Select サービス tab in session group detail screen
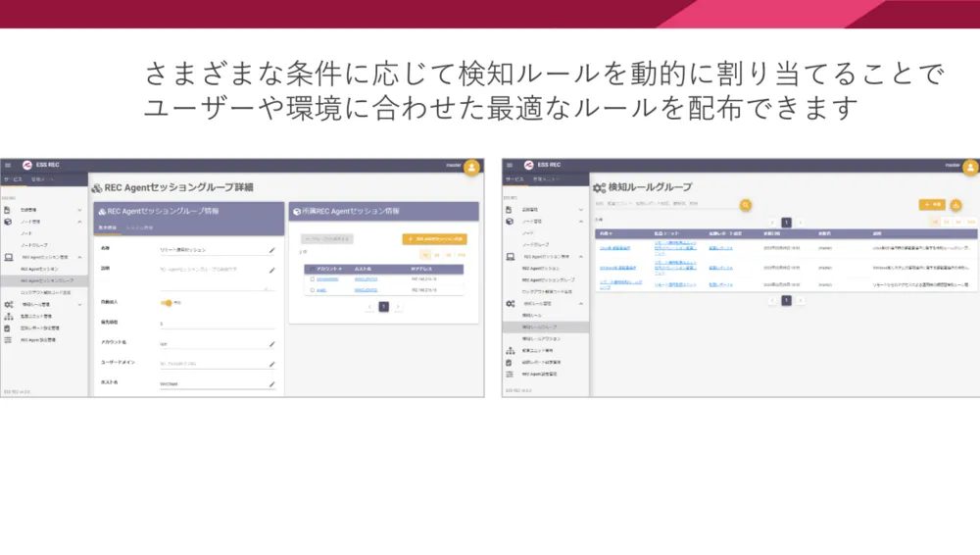 (x=13, y=179)
